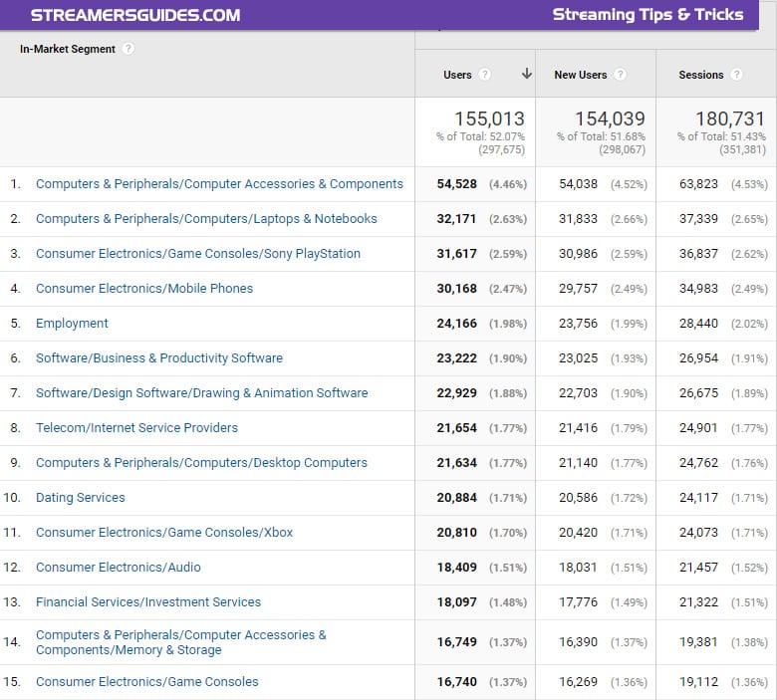The height and width of the screenshot is (700, 777).
Task: Select total New Users value 154,039
Action: [x=610, y=118]
